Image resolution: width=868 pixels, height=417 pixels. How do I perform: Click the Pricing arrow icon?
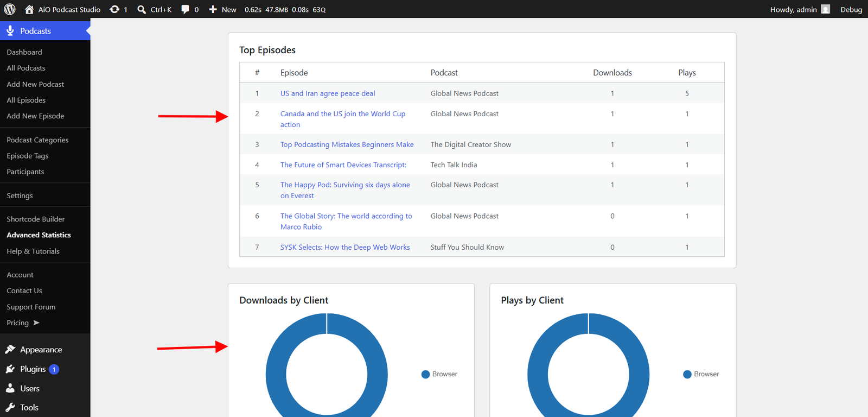36,323
